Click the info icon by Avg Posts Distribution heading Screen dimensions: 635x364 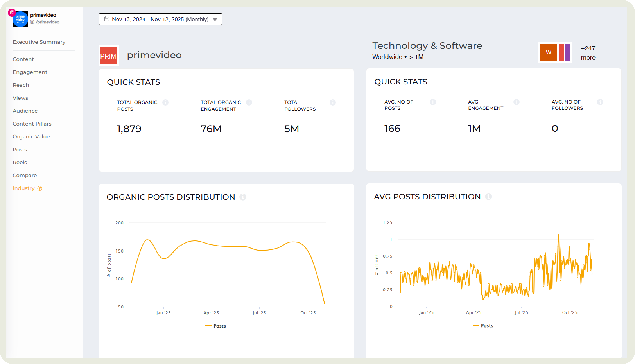(x=488, y=197)
